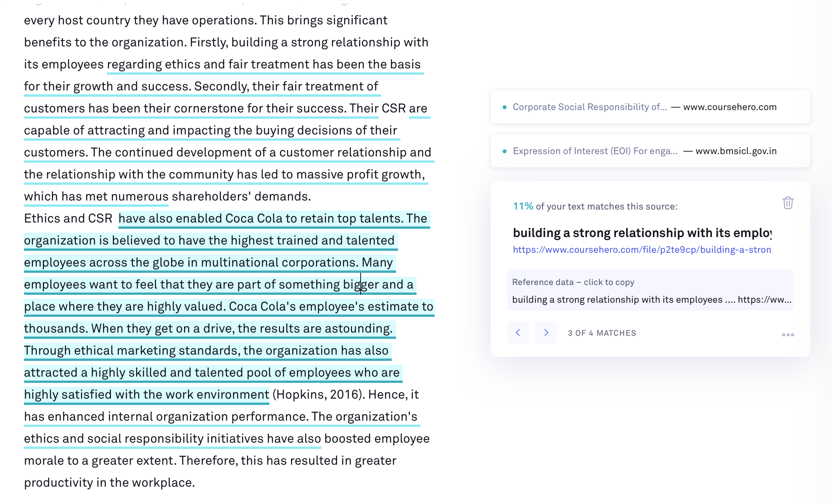Open the three-dot more options menu
Image resolution: width=833 pixels, height=504 pixels.
coord(788,335)
